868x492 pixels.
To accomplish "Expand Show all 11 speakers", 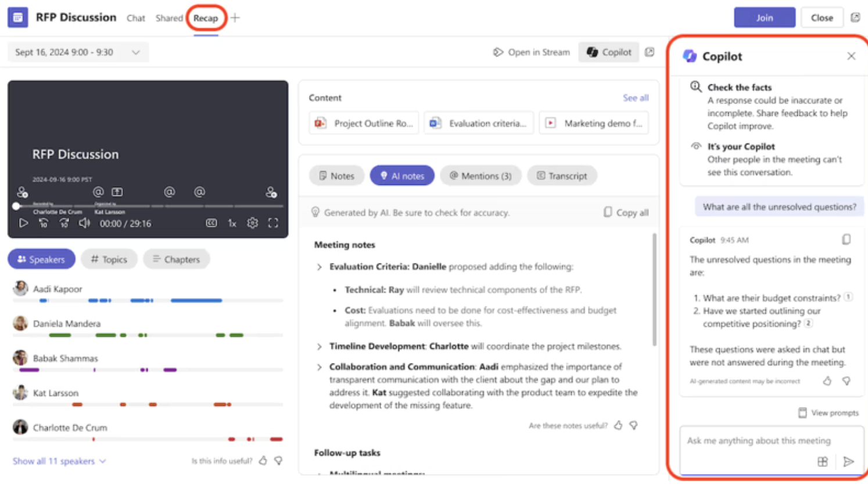I will click(59, 461).
